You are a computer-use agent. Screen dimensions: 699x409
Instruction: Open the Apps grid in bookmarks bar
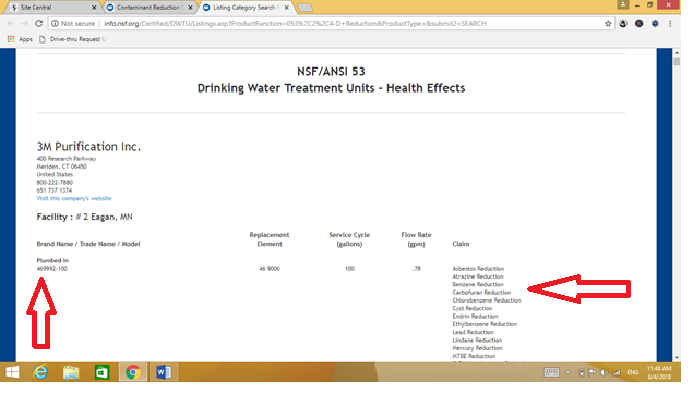click(20, 39)
